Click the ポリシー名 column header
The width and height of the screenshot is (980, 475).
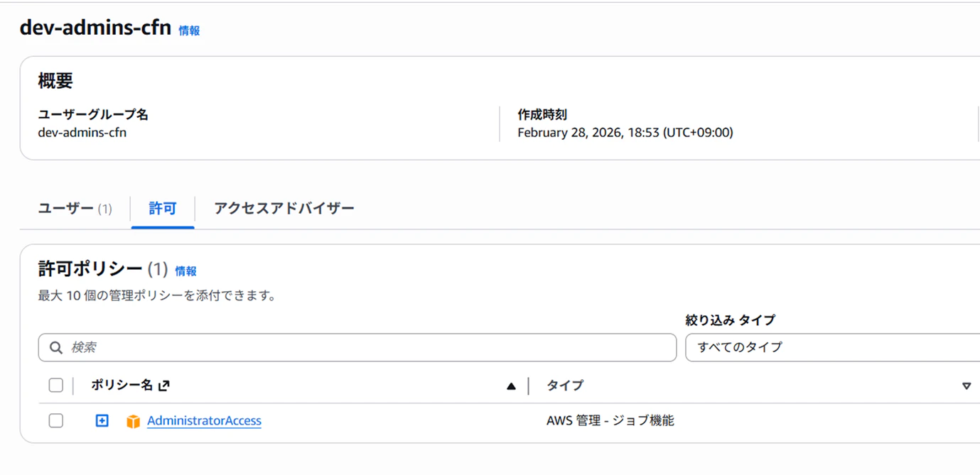(122, 386)
